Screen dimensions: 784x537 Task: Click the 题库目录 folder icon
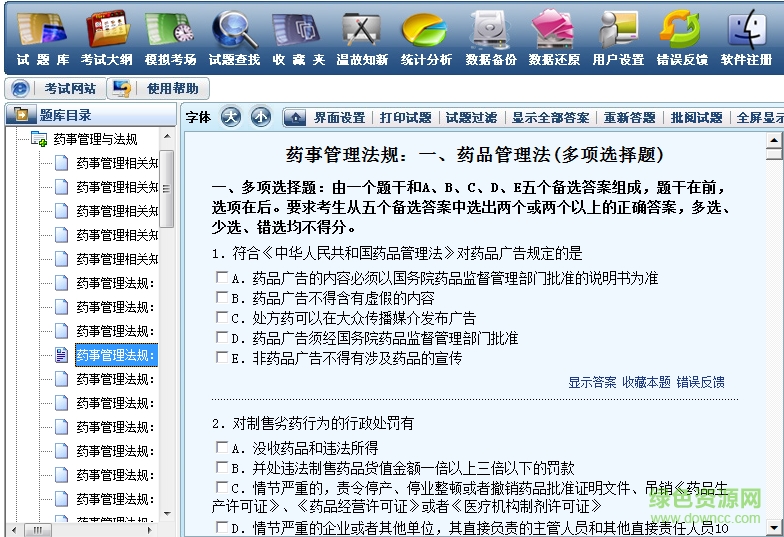pos(22,114)
